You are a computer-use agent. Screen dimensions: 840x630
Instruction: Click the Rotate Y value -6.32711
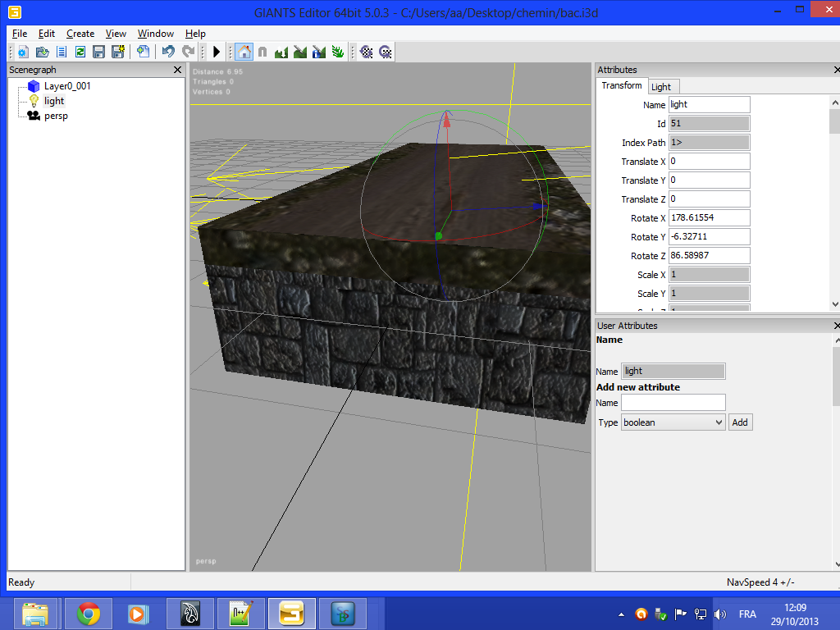(710, 236)
